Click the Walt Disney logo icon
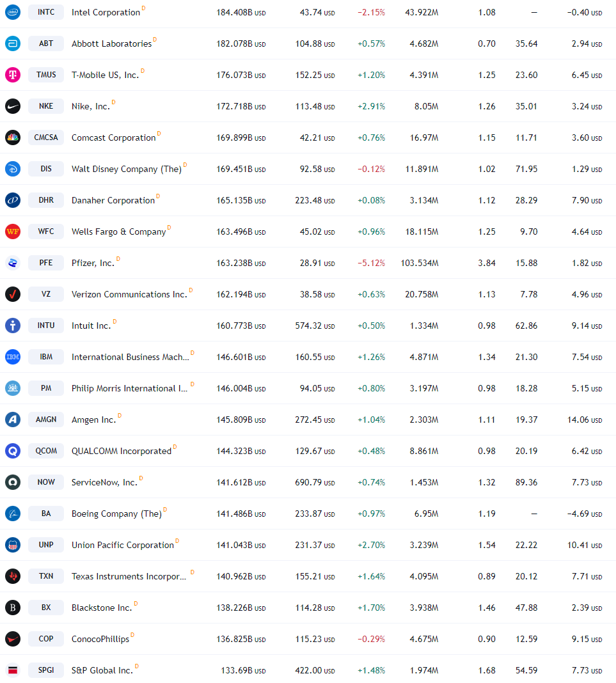 13,169
